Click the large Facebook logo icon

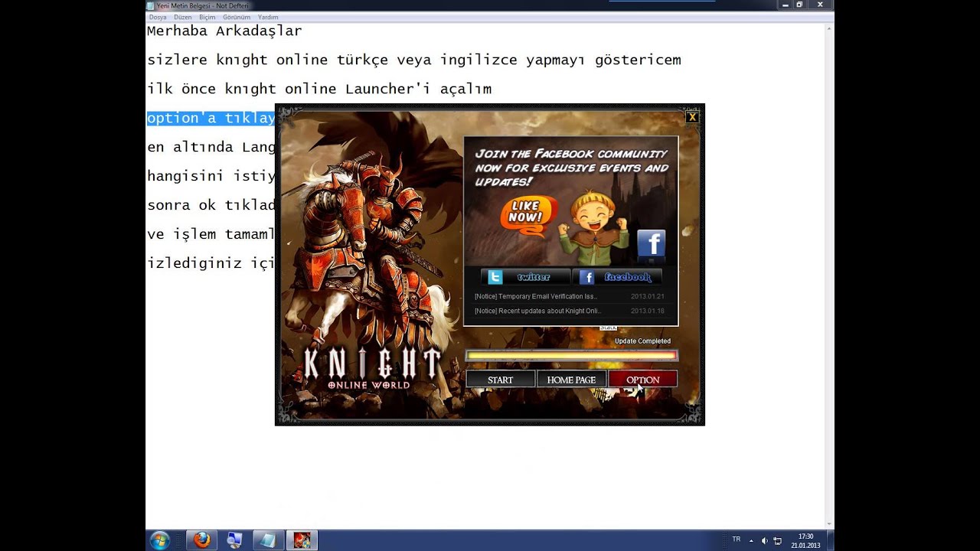[x=651, y=244]
